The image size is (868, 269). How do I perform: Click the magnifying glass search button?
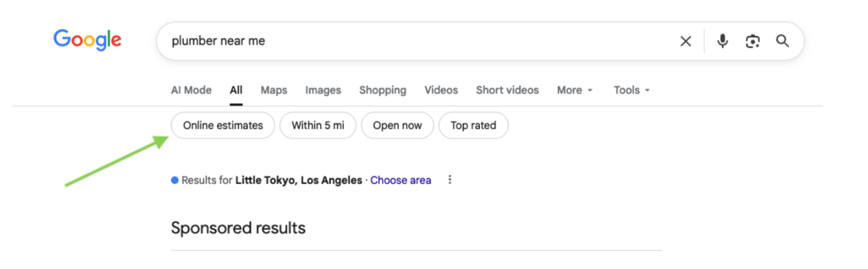(x=783, y=41)
